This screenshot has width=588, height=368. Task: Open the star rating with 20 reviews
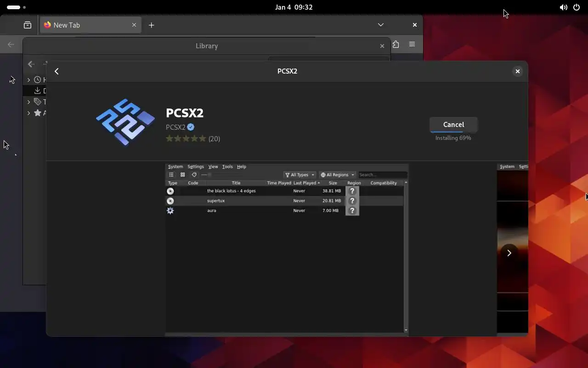[193, 138]
